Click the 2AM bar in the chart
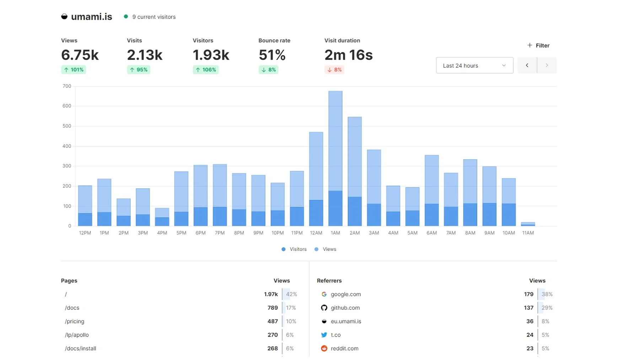Image resolution: width=617 pixels, height=364 pixels. (x=354, y=171)
